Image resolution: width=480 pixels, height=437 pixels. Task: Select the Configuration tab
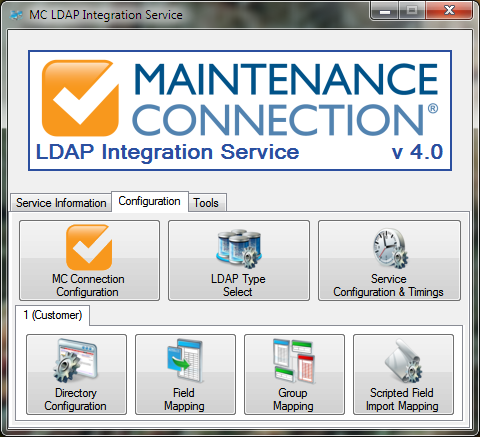[150, 201]
